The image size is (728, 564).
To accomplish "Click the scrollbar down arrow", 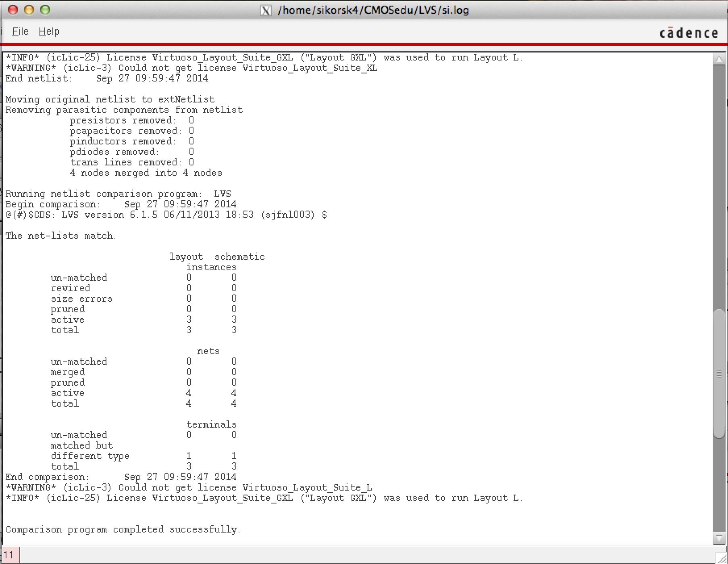I will 719,538.
